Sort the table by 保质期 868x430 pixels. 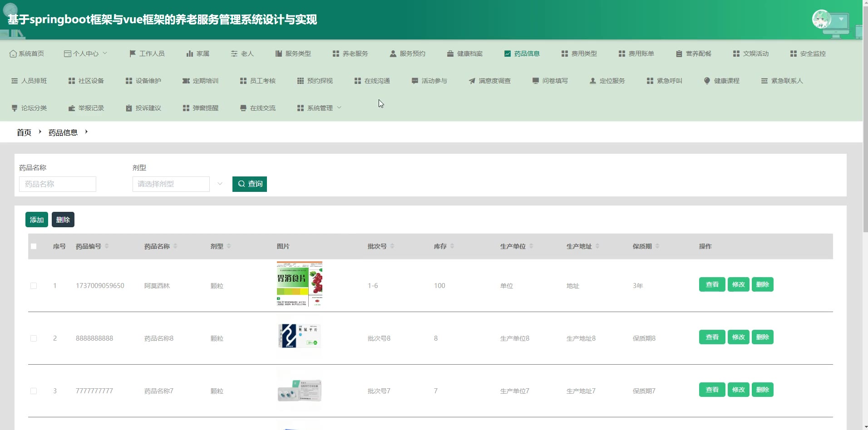click(657, 246)
